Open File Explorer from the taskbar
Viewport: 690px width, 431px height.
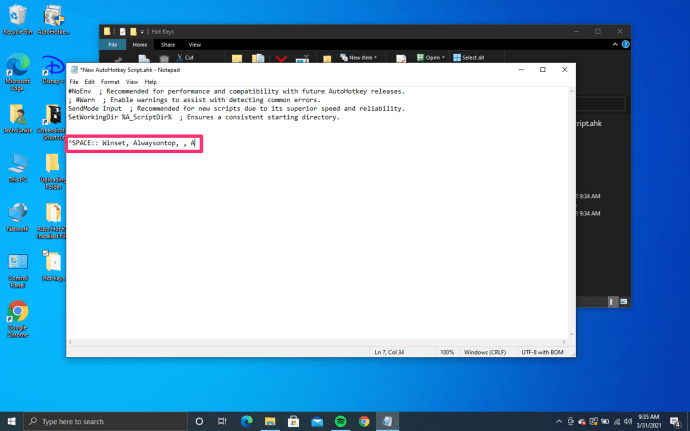click(x=270, y=421)
